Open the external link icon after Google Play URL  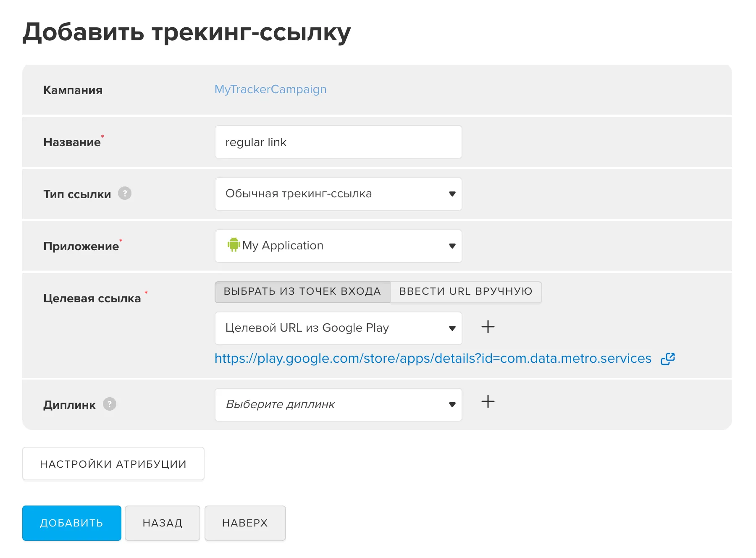tap(668, 359)
